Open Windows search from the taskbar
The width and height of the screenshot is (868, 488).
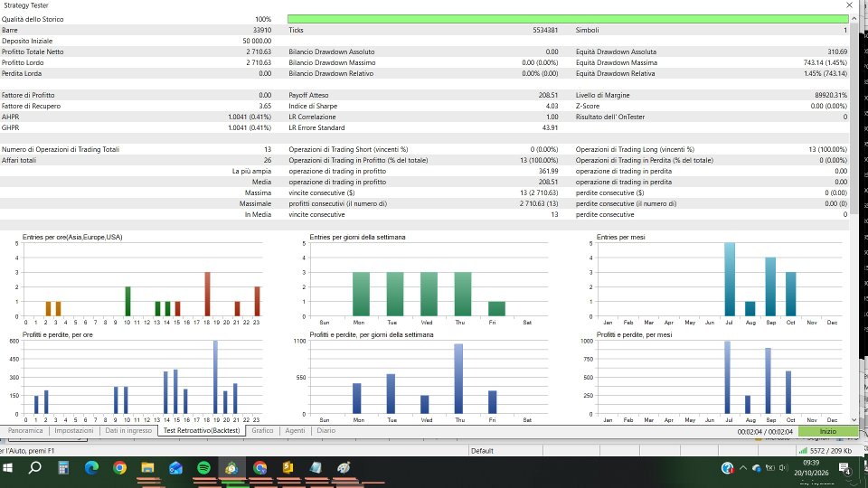click(35, 468)
